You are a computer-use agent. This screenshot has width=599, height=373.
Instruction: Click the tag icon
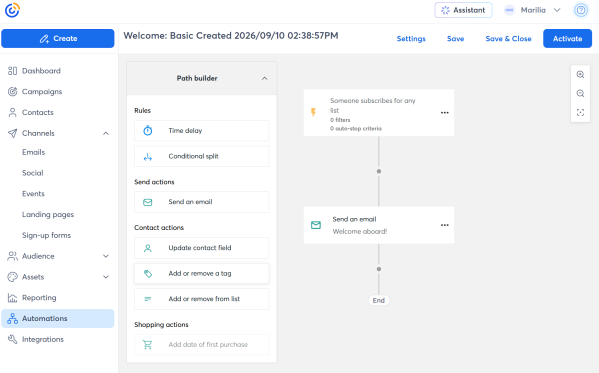(x=148, y=274)
